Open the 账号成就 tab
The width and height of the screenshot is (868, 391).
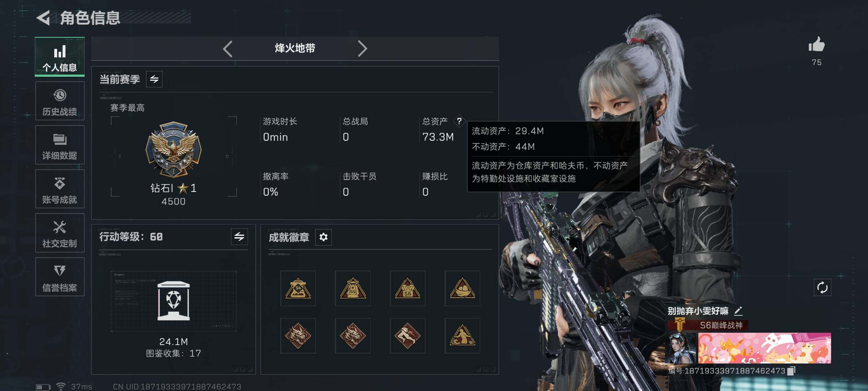[60, 189]
